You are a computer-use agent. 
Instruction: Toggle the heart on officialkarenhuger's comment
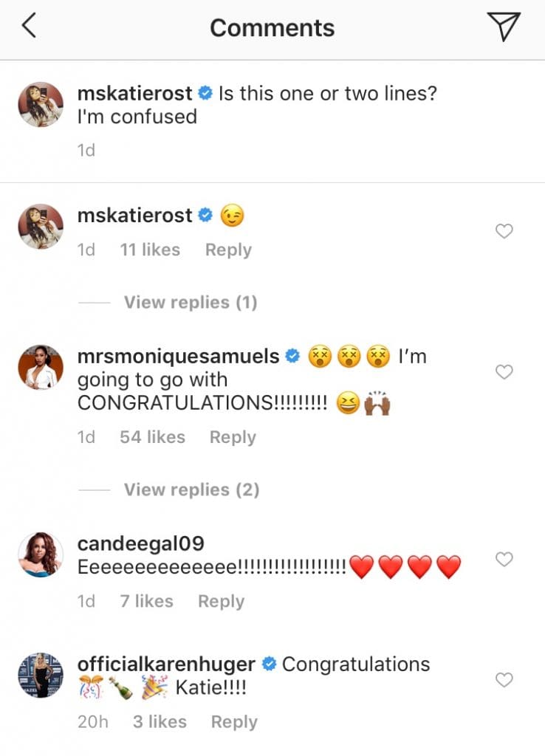click(x=504, y=679)
